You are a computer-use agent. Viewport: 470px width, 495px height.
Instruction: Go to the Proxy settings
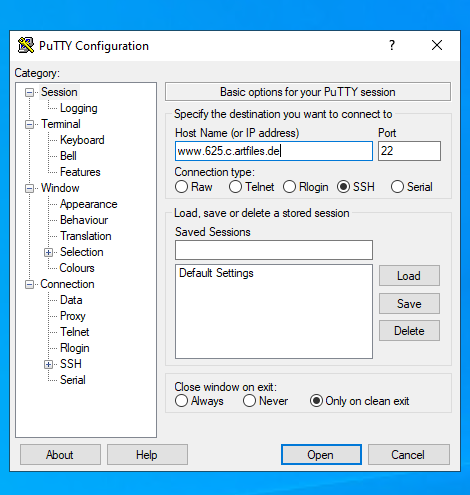click(73, 316)
